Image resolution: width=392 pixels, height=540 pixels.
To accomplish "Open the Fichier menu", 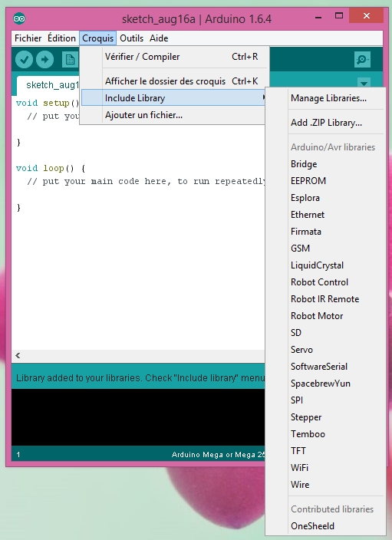I will click(x=28, y=38).
